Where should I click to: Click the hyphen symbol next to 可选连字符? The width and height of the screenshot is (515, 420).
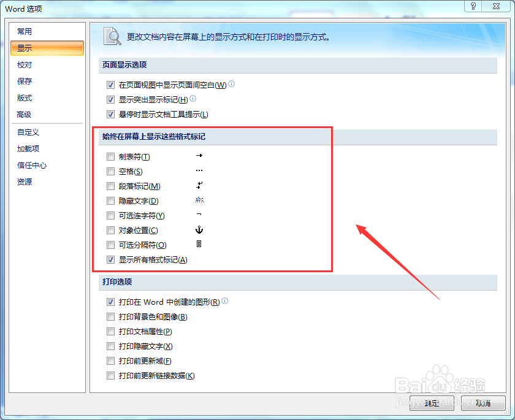point(199,215)
